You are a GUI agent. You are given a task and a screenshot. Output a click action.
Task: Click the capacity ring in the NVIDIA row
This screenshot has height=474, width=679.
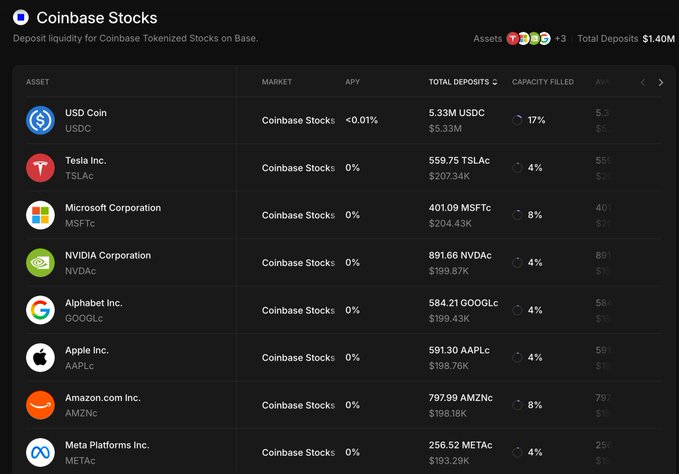(x=517, y=263)
